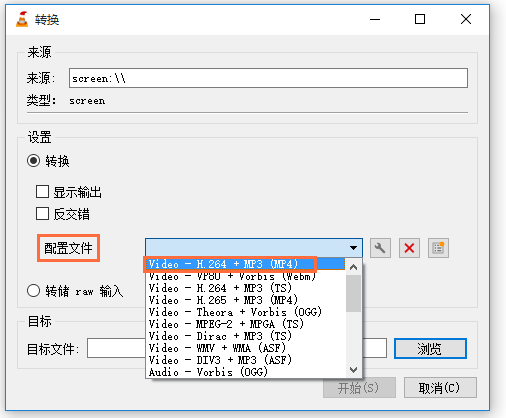This screenshot has height=418, width=506.
Task: Choose Video - MPEG-2 + MPGA (TS) profile
Action: click(245, 324)
